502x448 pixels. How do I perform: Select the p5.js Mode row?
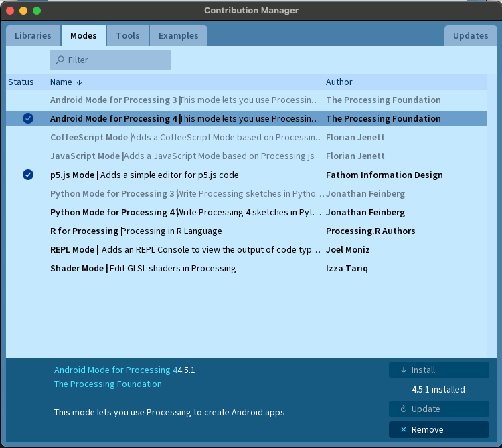(246, 175)
